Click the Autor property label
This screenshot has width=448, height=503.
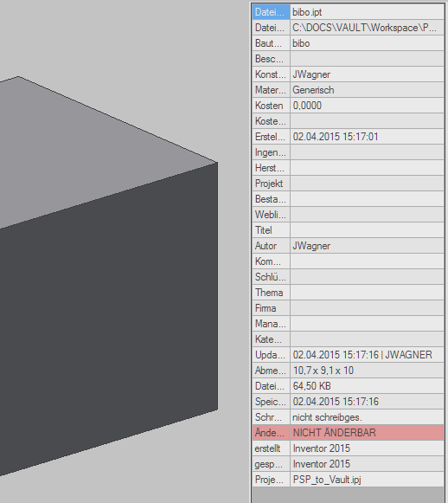point(271,246)
